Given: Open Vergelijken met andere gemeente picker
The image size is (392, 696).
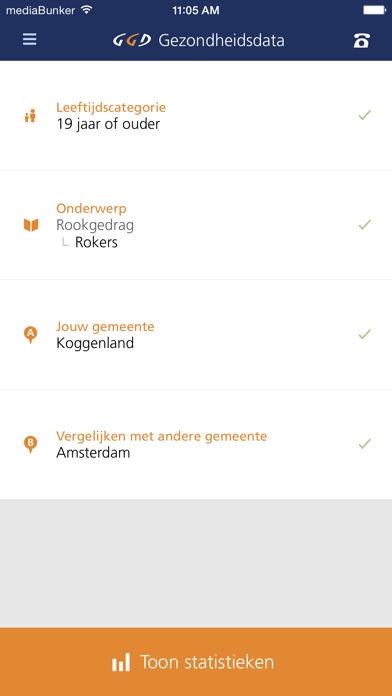Looking at the screenshot, I should (196, 444).
